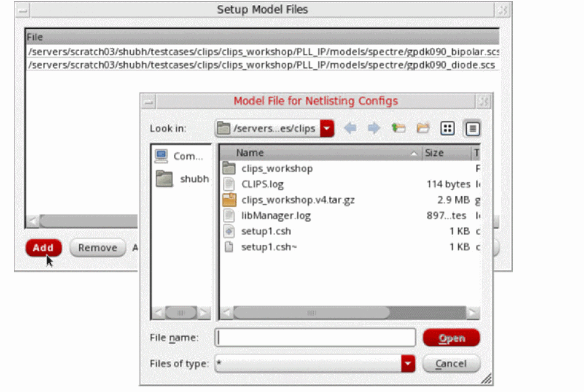Select clips_workshop.v4.tar.gz archive icon
This screenshot has height=392, width=584.
(x=229, y=200)
